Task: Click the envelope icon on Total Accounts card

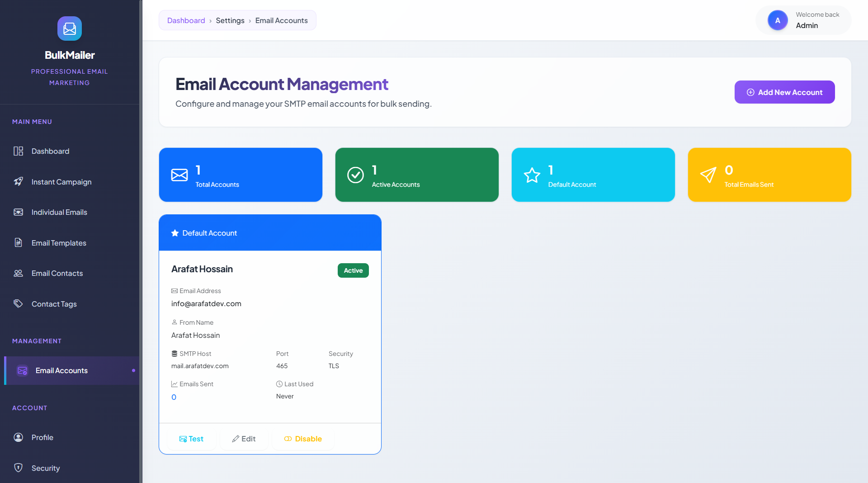Action: 179,175
